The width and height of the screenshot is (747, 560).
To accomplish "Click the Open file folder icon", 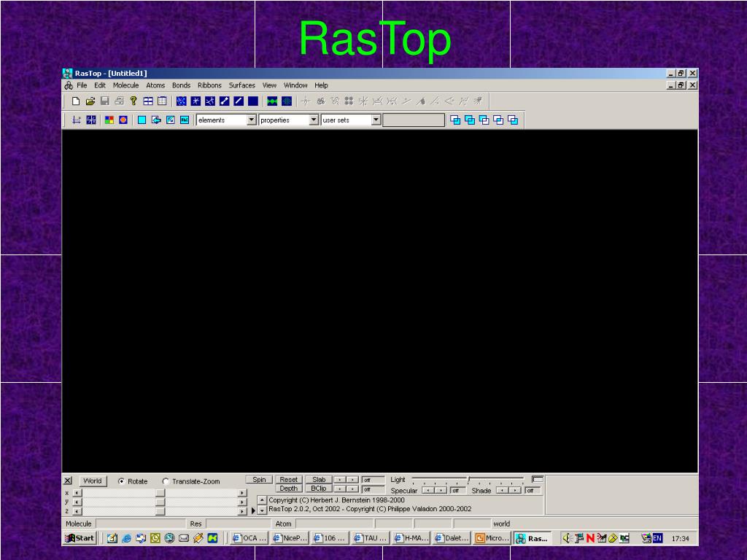I will (90, 101).
